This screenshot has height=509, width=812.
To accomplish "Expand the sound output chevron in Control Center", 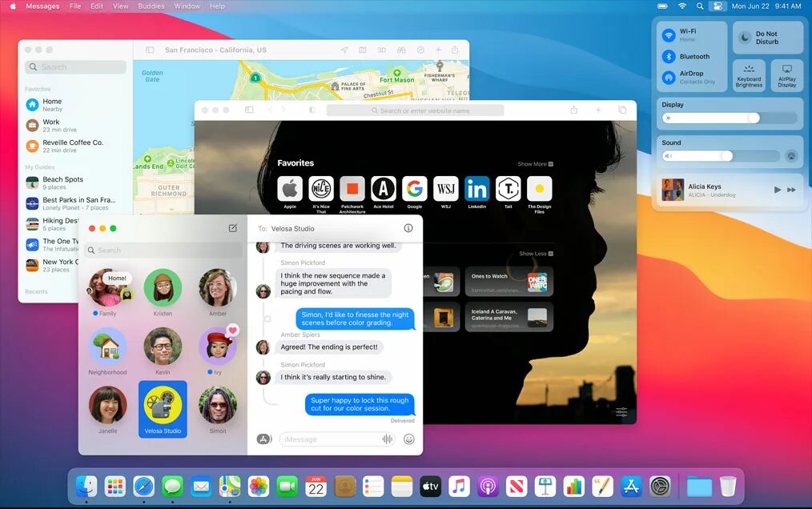I will pyautogui.click(x=791, y=155).
